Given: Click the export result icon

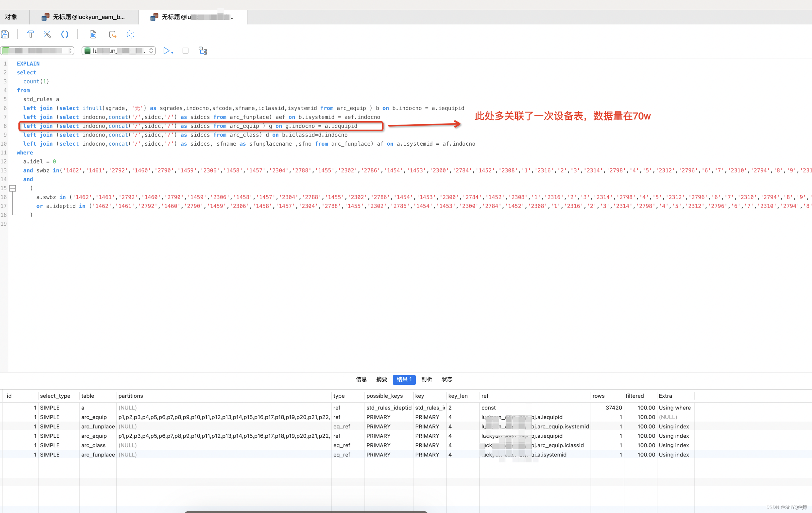Looking at the screenshot, I should [113, 34].
